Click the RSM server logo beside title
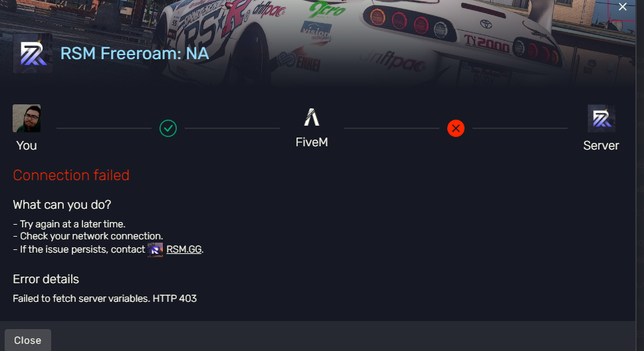Image resolution: width=644 pixels, height=351 pixels. coord(33,53)
